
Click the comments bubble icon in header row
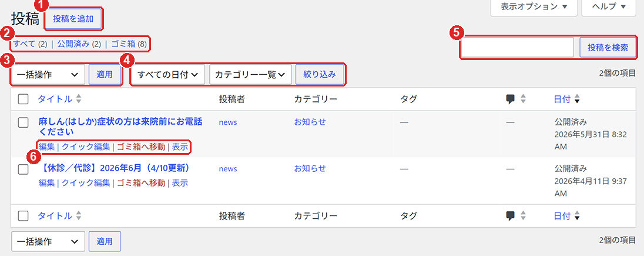point(511,99)
